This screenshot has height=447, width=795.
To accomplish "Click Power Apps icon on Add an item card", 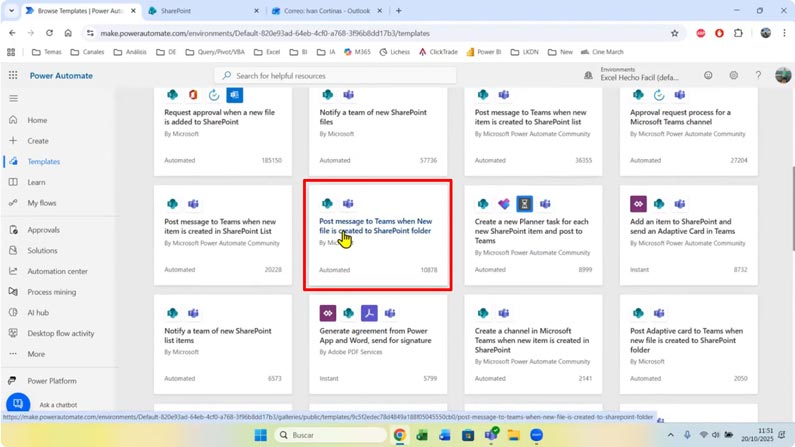I will [638, 204].
